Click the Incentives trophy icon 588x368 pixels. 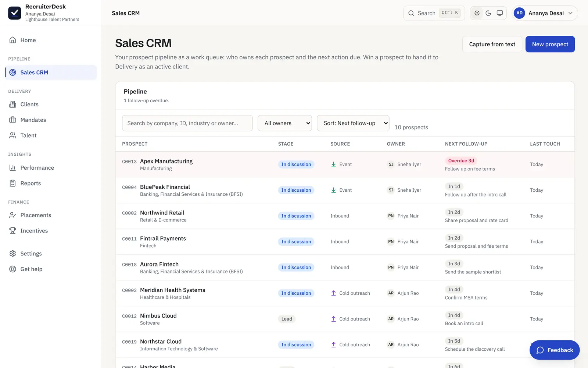pyautogui.click(x=12, y=231)
